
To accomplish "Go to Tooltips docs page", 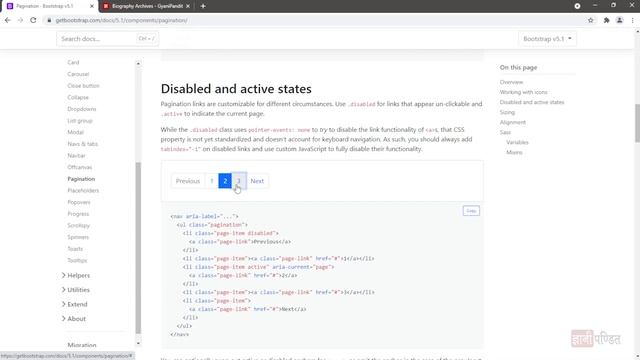I will (x=77, y=260).
